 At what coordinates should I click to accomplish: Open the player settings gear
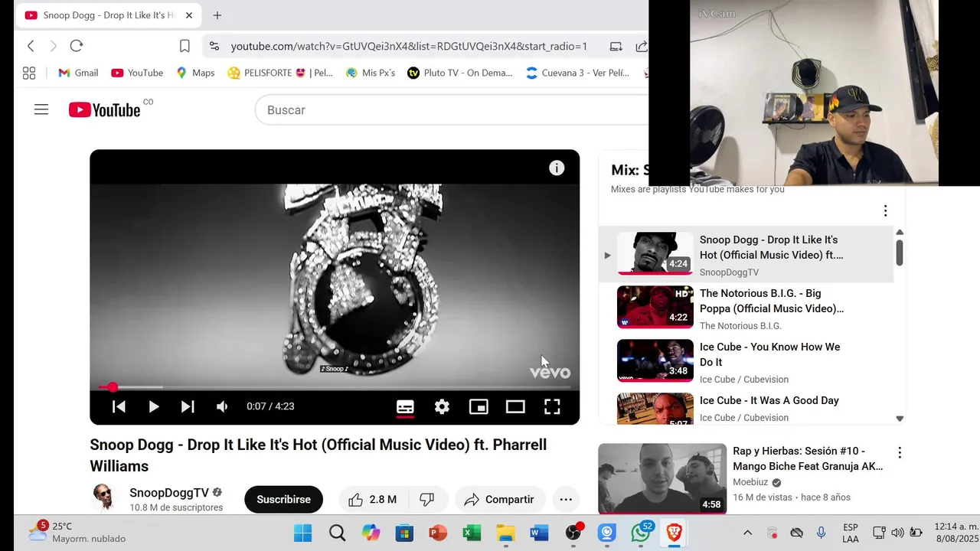click(442, 406)
